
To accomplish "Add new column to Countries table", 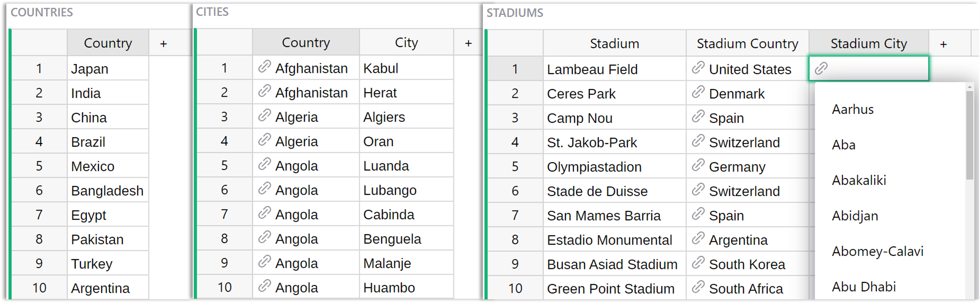I will 164,44.
